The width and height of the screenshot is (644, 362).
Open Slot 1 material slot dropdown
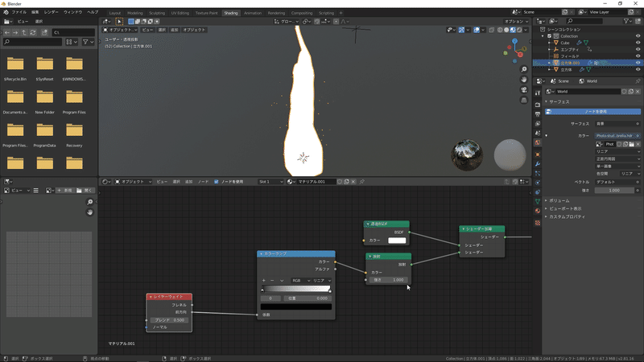pos(270,182)
